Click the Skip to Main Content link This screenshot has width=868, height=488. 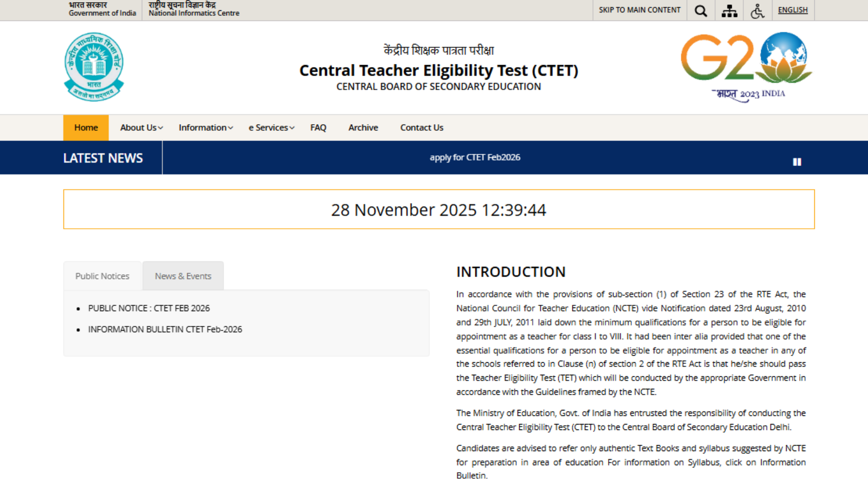pos(639,10)
